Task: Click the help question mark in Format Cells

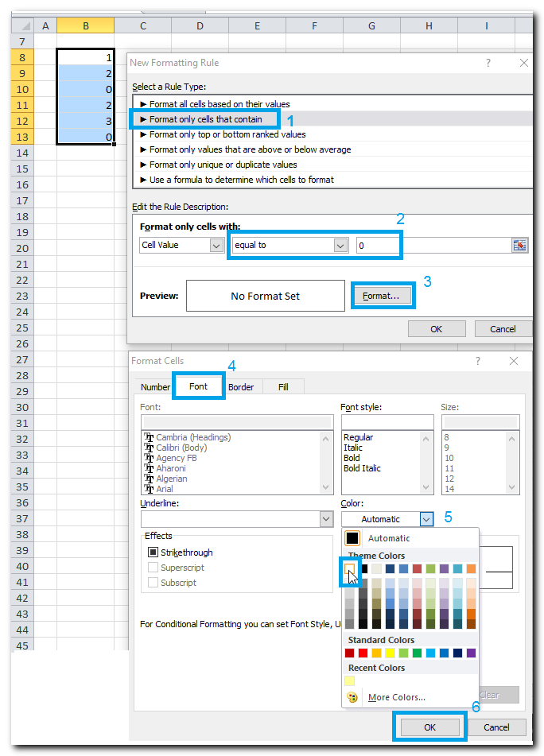Action: point(478,361)
